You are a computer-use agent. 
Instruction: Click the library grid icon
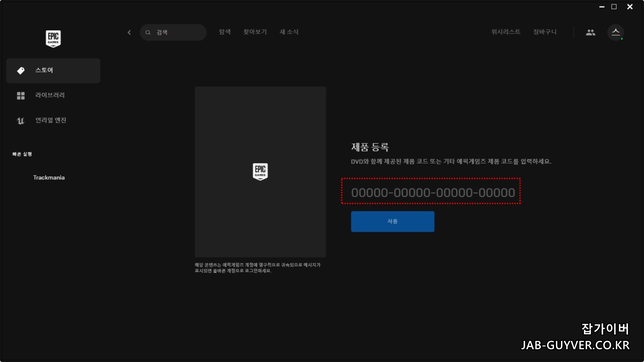(x=21, y=96)
